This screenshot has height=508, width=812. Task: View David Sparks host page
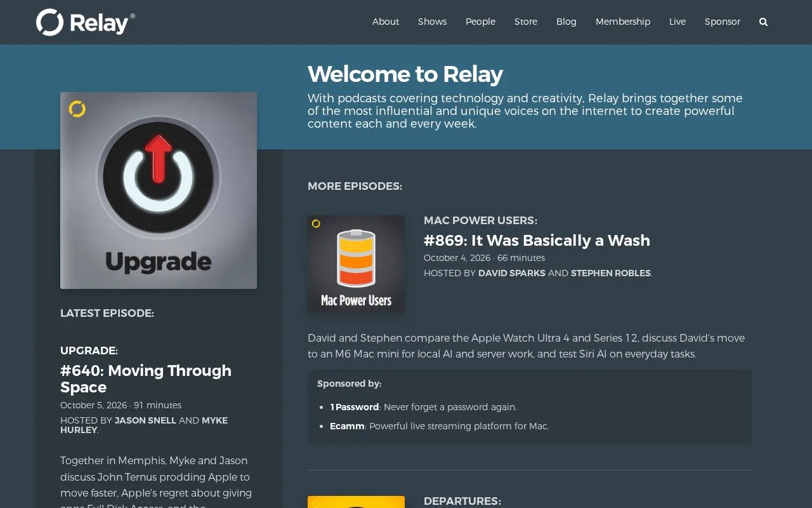point(512,273)
